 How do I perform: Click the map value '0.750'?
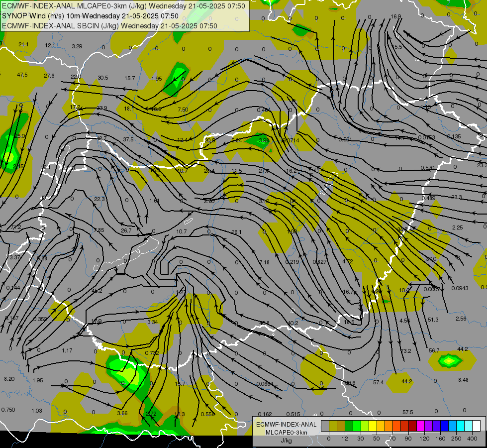coord(8,410)
